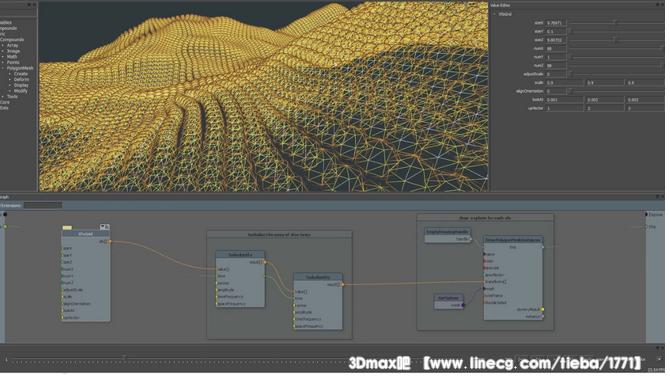Collapse the XfoGrid section in Value Editor
This screenshot has height=380, width=670.
pos(495,14)
